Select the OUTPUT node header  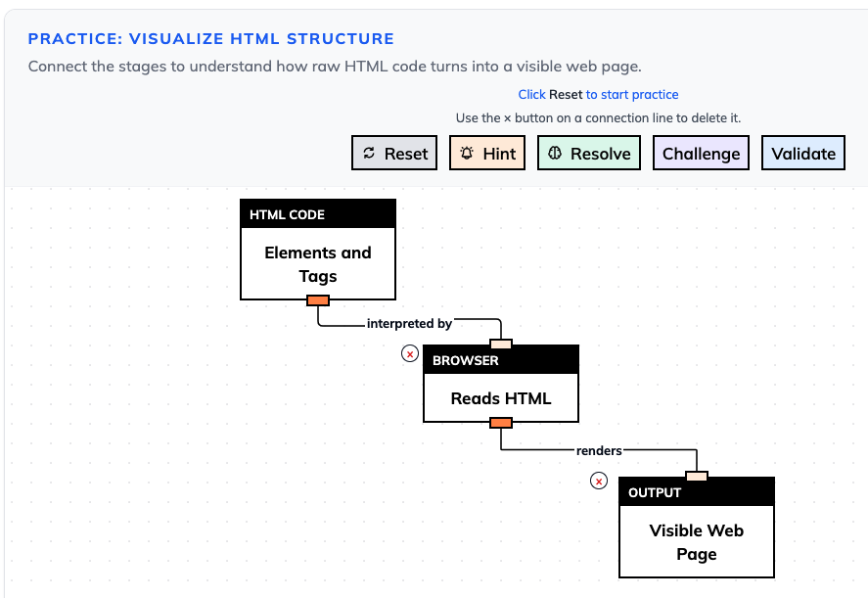coord(697,492)
